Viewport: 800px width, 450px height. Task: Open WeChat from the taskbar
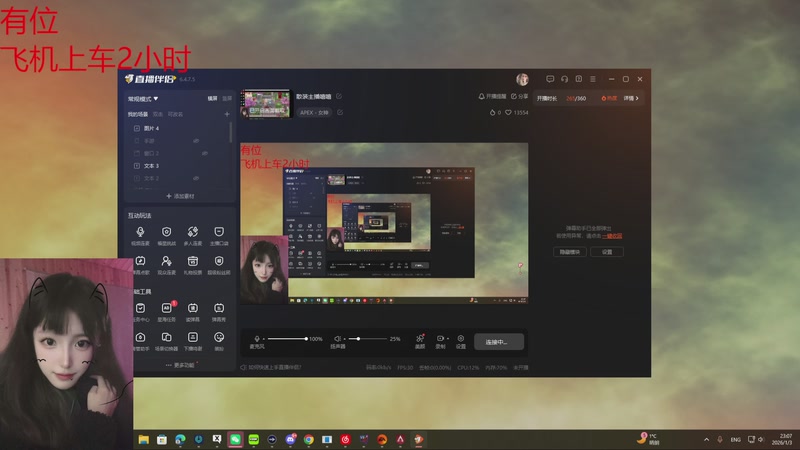(235, 439)
